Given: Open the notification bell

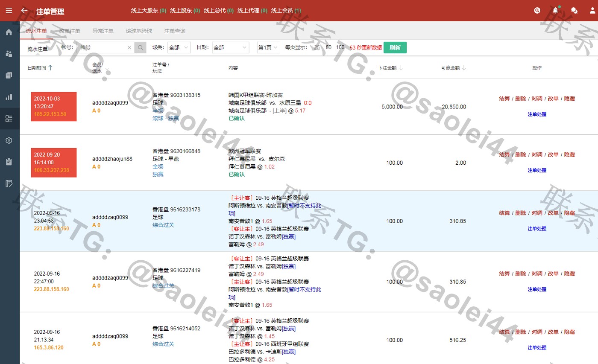Looking at the screenshot, I should (555, 11).
